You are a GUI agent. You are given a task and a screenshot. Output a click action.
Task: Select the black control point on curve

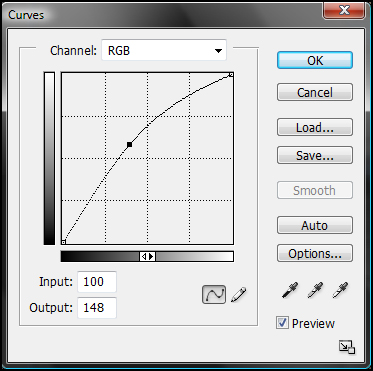click(x=130, y=144)
